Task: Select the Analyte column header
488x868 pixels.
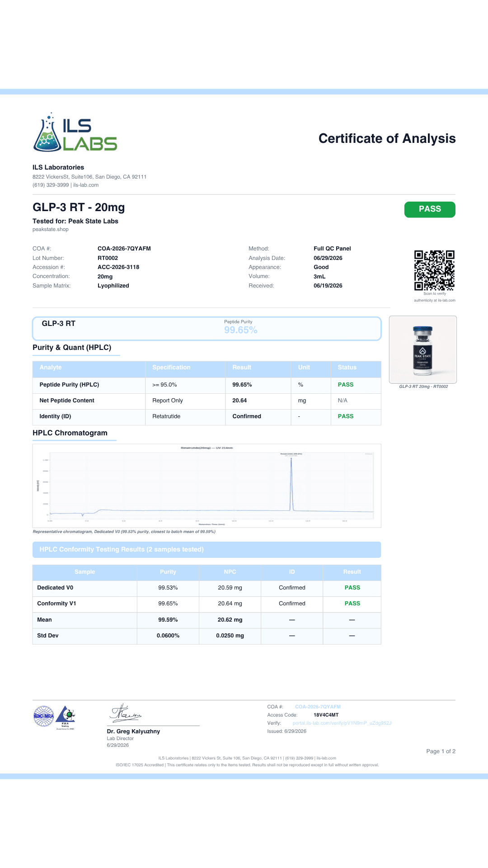Action: click(51, 368)
